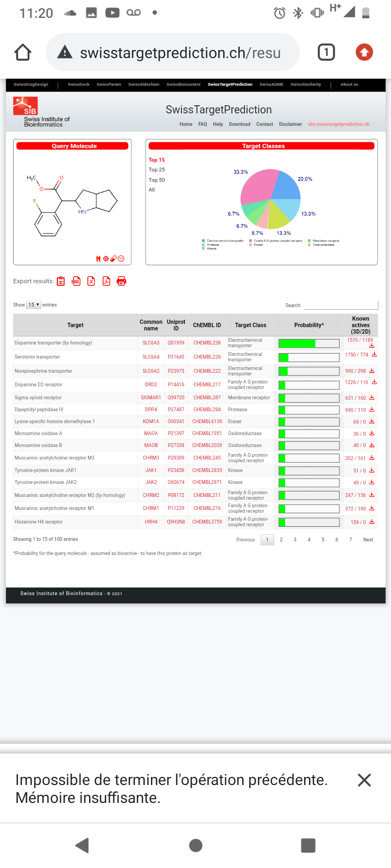Click the blue 20.0% pie chart slice
Screen dimensions: 391x868
287,186
